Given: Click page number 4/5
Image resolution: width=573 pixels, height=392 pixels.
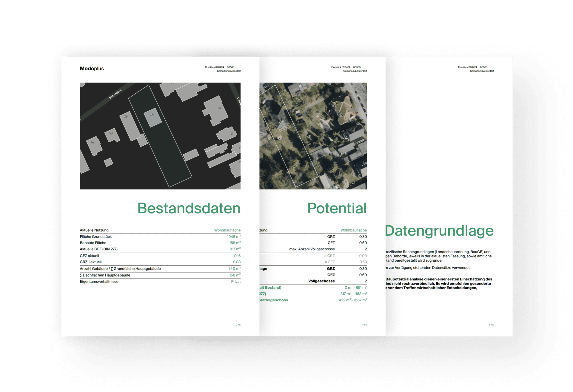Looking at the screenshot, I should [x=364, y=325].
